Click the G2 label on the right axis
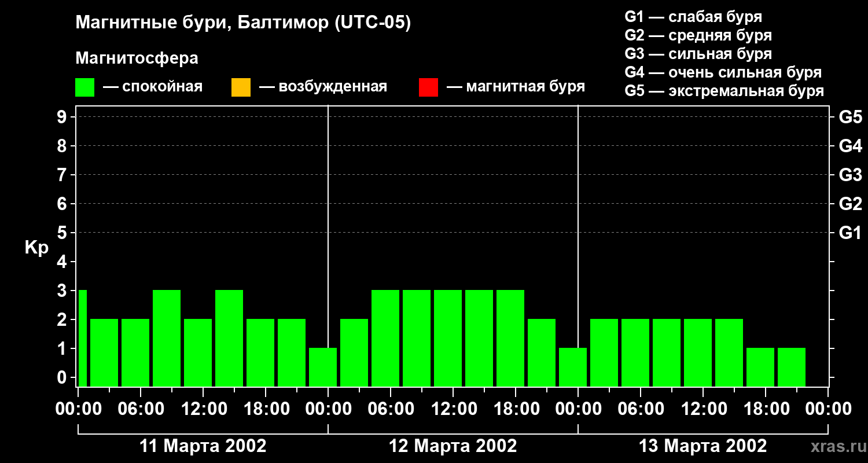Viewport: 868px width, 463px height. click(x=851, y=204)
